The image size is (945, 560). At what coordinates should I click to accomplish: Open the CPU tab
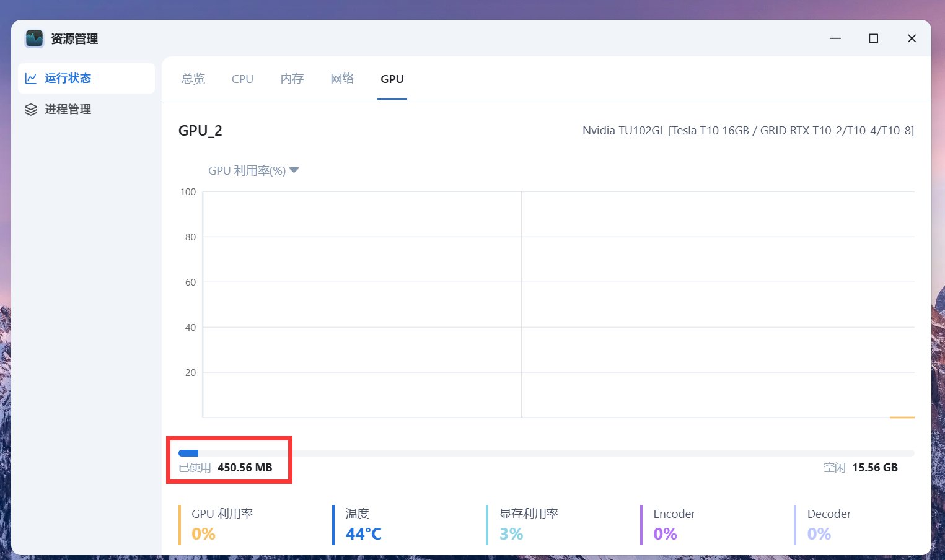[242, 79]
